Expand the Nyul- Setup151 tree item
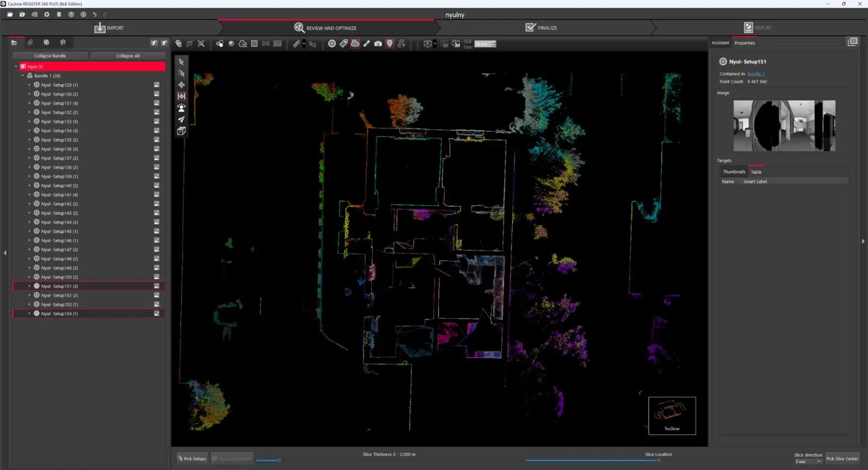 point(29,286)
